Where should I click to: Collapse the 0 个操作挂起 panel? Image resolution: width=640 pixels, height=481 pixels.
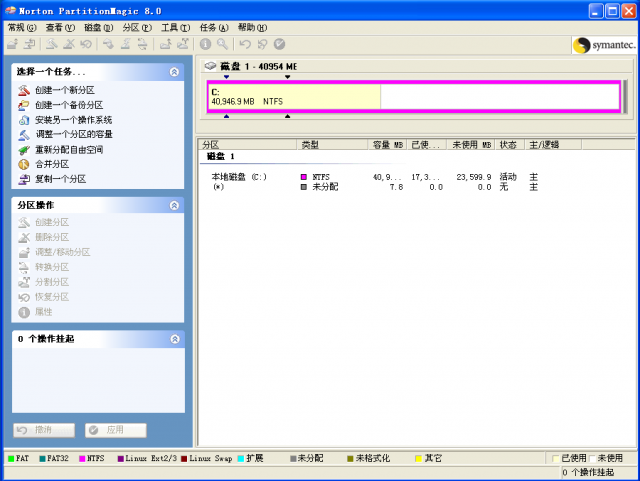click(x=175, y=339)
